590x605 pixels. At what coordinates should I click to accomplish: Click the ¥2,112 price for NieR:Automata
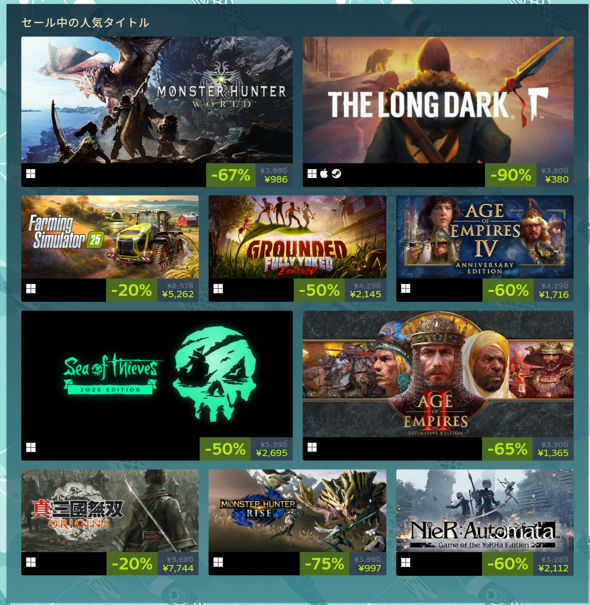click(553, 568)
